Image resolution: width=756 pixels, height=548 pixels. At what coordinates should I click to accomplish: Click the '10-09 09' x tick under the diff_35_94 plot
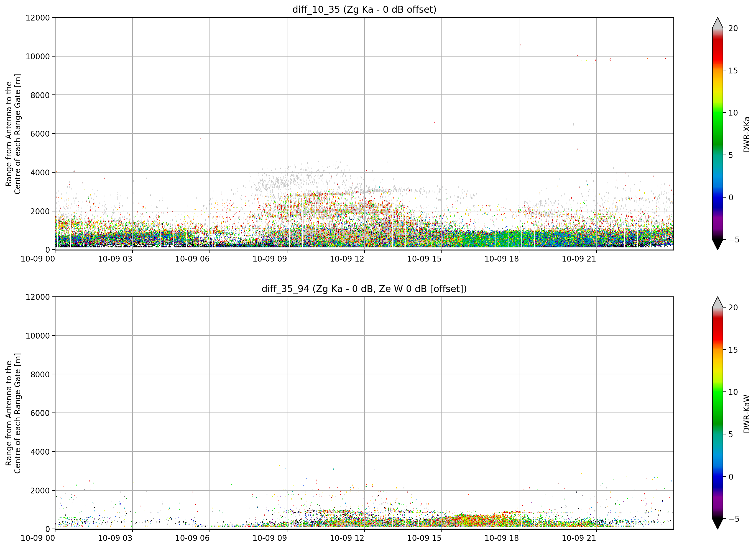270,538
